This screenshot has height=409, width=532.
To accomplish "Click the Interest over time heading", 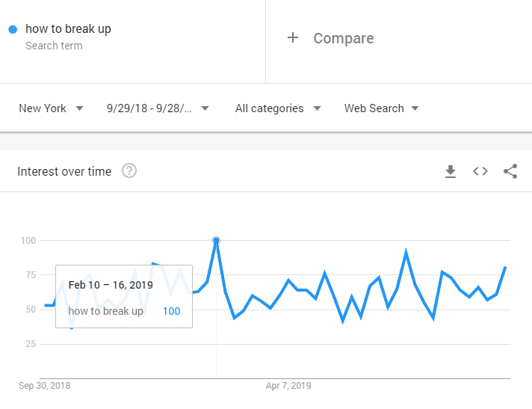I will point(64,171).
